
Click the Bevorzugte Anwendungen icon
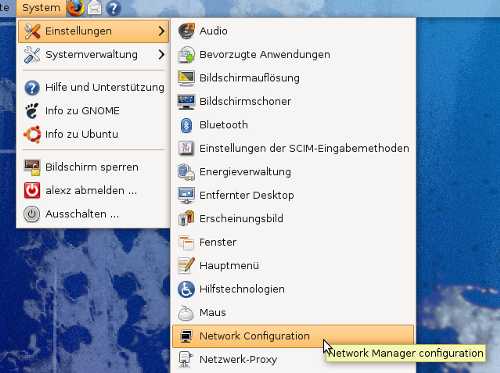point(186,55)
